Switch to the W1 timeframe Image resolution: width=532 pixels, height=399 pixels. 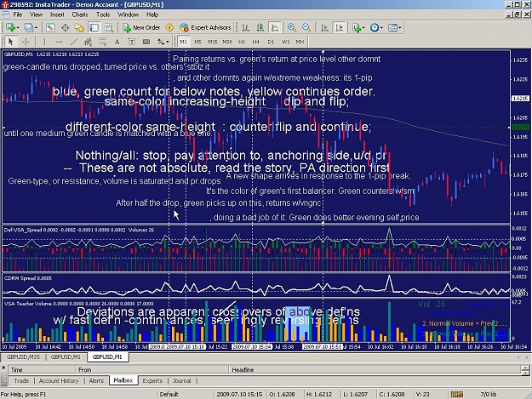(285, 42)
